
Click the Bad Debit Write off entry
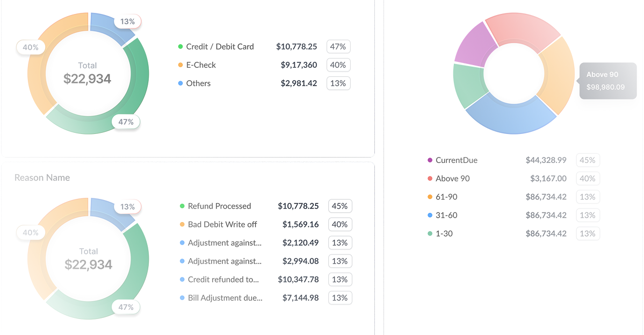click(222, 224)
